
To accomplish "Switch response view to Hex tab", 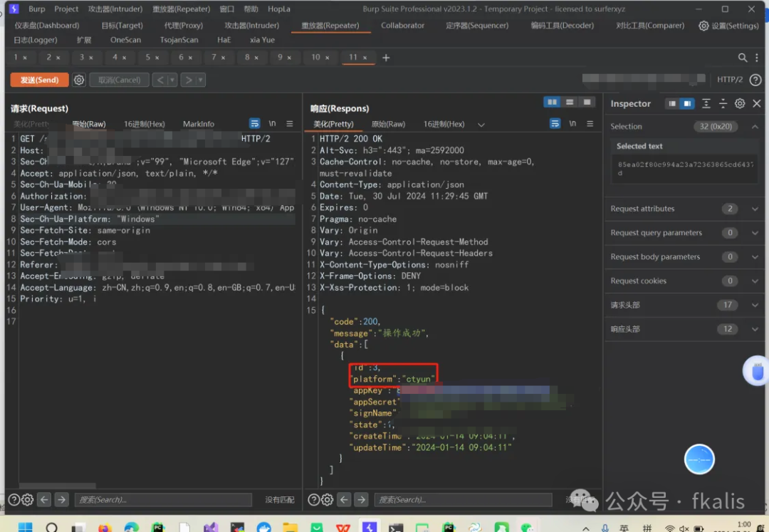I will (444, 124).
